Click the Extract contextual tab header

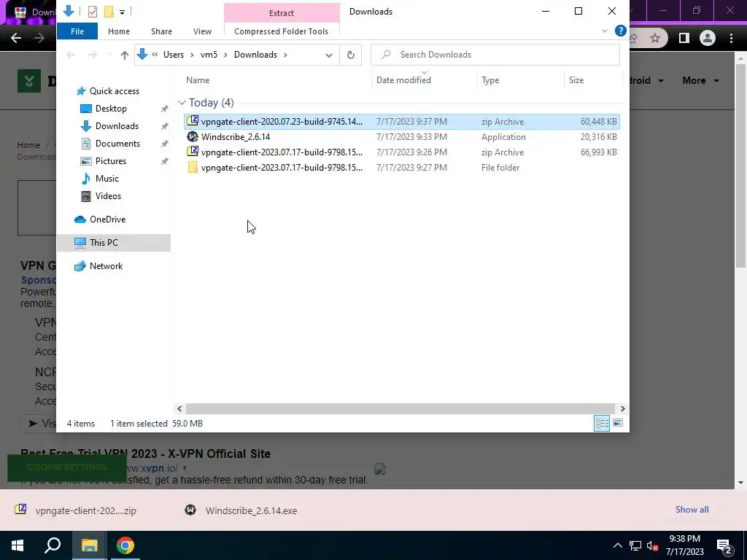pyautogui.click(x=282, y=13)
